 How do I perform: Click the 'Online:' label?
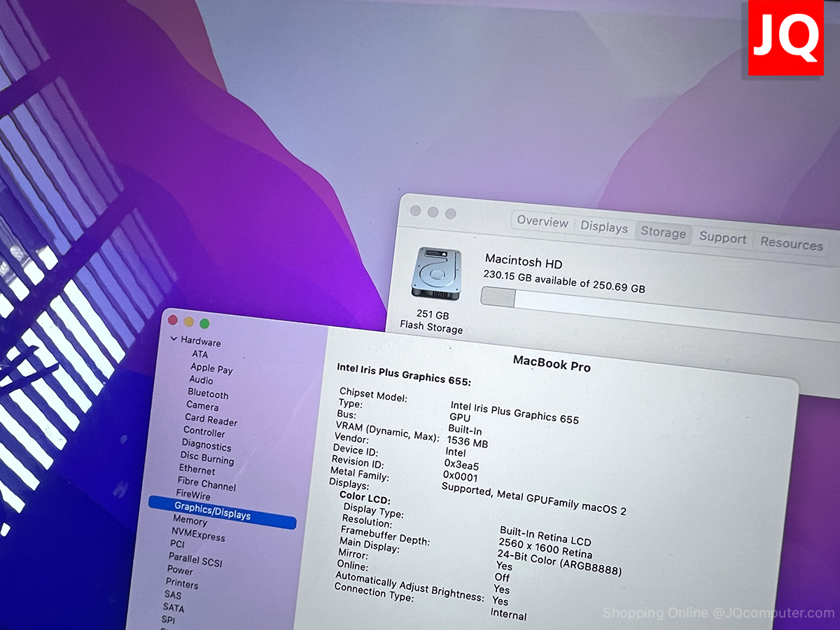tap(352, 566)
